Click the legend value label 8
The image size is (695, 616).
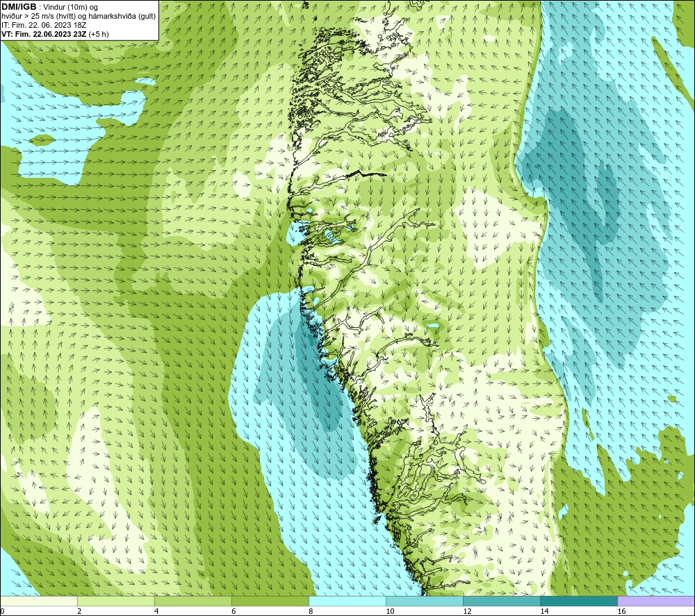[x=311, y=611]
